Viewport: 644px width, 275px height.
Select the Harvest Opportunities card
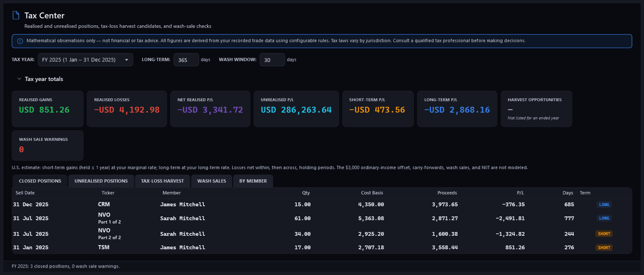(x=536, y=109)
